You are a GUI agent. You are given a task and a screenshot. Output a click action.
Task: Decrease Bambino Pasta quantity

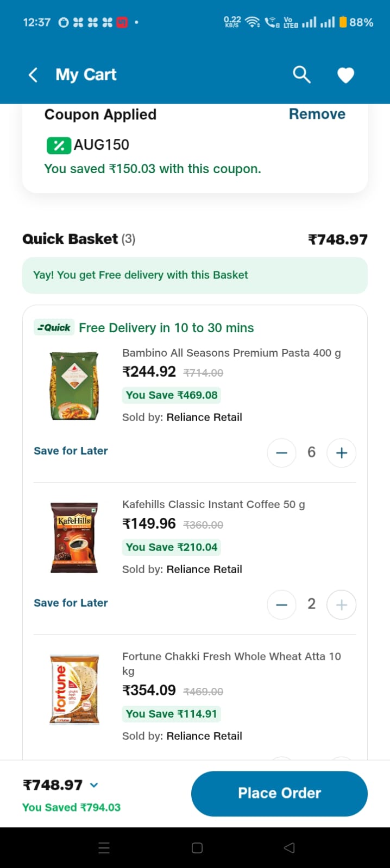[x=281, y=453]
